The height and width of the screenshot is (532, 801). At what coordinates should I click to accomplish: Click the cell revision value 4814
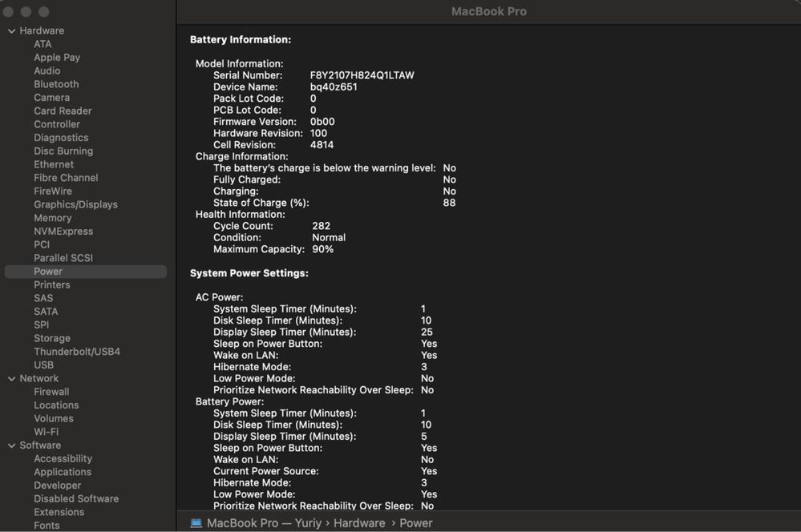322,145
